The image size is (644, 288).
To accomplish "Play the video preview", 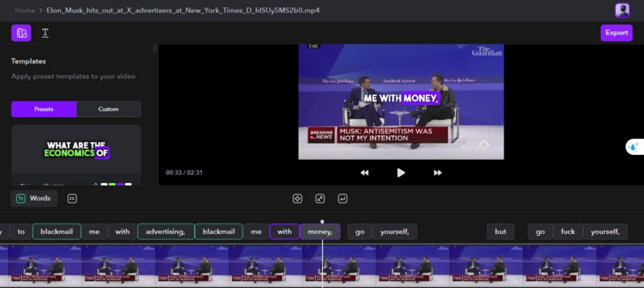I will coord(401,172).
